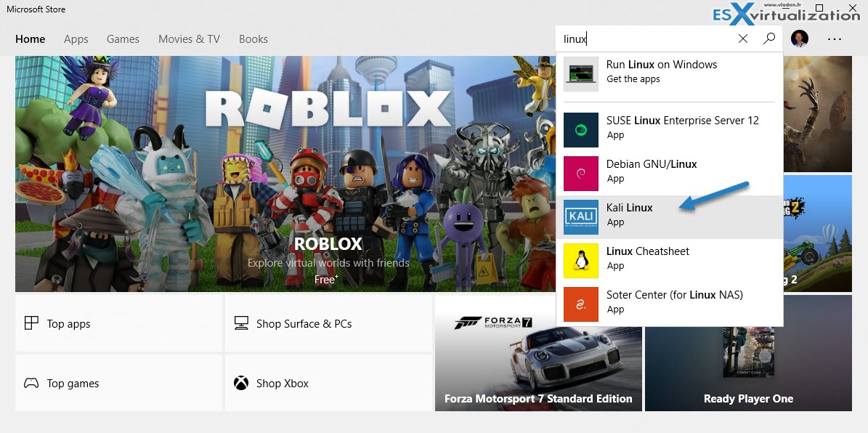Click the magnifying glass search icon

769,39
